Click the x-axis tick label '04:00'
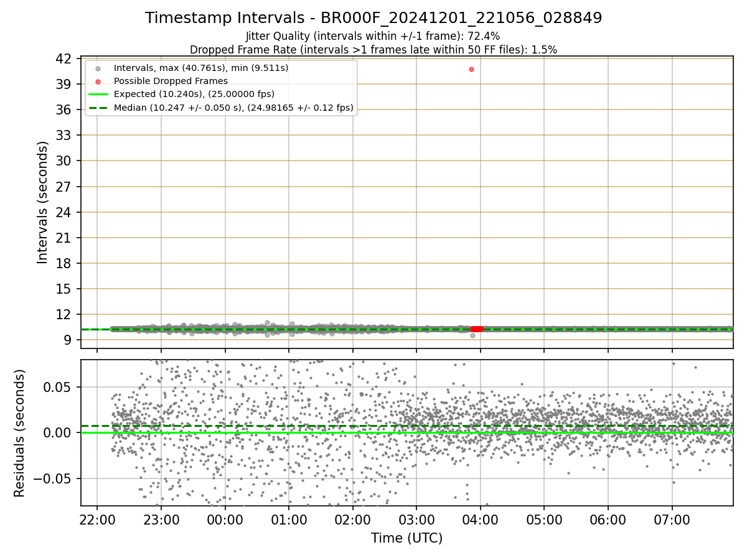 click(481, 519)
